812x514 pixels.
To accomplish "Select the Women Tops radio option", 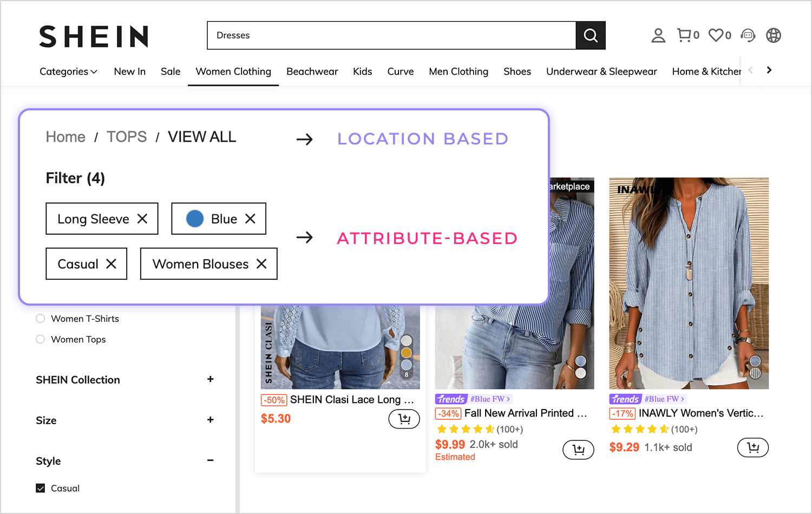I will pos(41,339).
